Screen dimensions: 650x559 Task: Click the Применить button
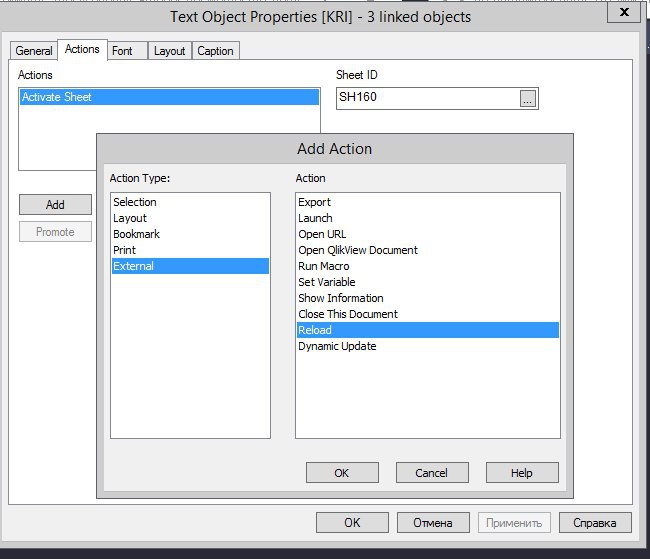pyautogui.click(x=514, y=523)
